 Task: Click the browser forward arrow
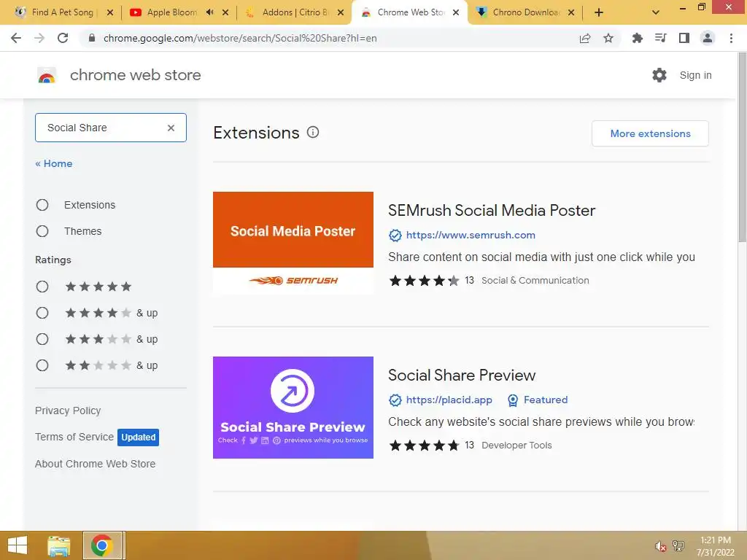pyautogui.click(x=39, y=38)
